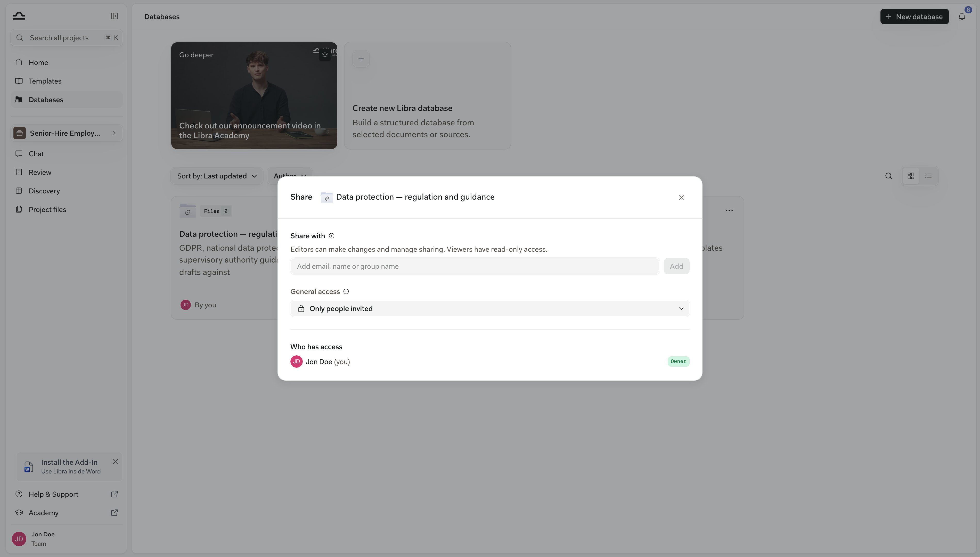Viewport: 980px width, 557px height.
Task: Go to Home in sidebar
Action: (x=67, y=62)
